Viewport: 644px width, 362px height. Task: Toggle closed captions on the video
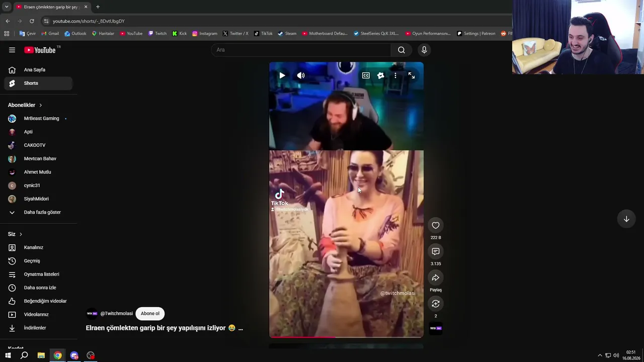click(x=366, y=75)
